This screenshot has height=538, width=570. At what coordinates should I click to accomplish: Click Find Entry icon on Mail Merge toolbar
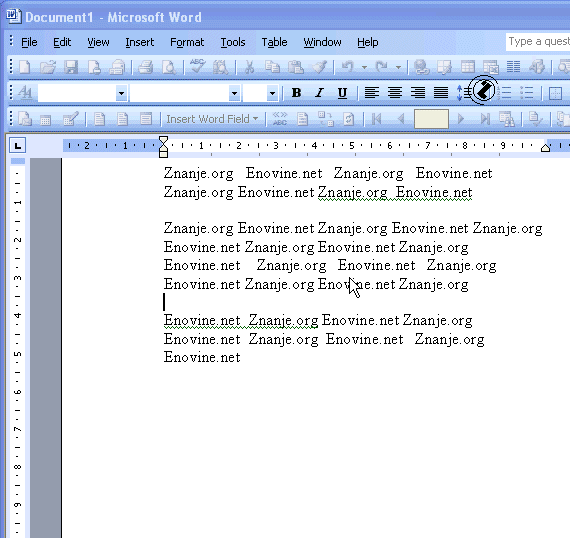point(507,119)
